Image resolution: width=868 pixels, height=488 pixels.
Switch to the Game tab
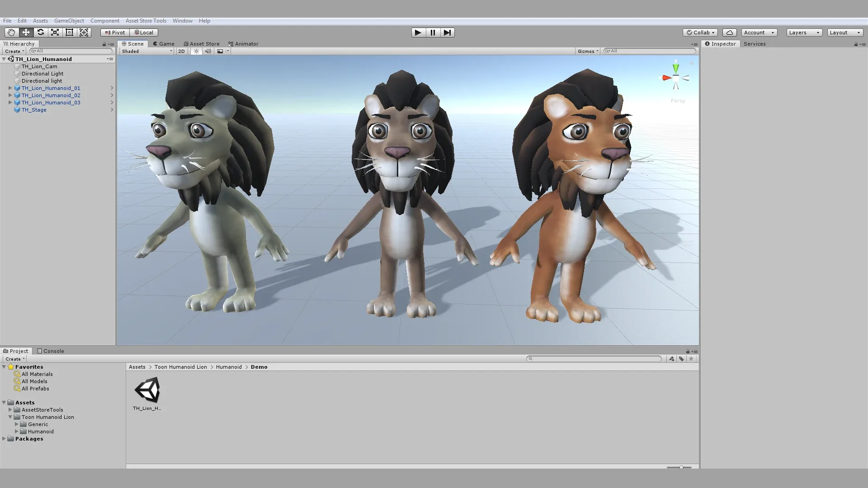(x=164, y=44)
